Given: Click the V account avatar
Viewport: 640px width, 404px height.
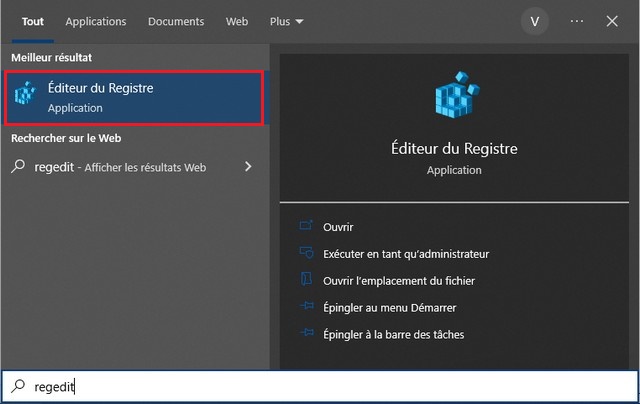Looking at the screenshot, I should tap(535, 21).
